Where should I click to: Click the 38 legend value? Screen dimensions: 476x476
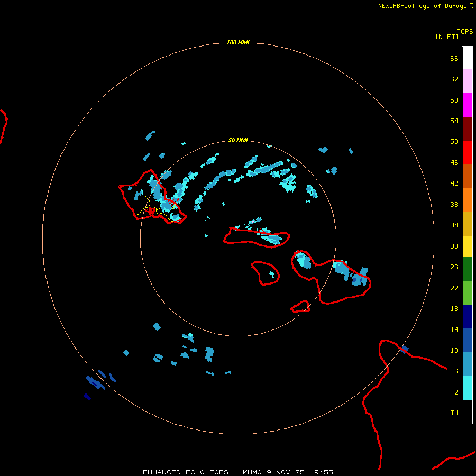coord(454,205)
